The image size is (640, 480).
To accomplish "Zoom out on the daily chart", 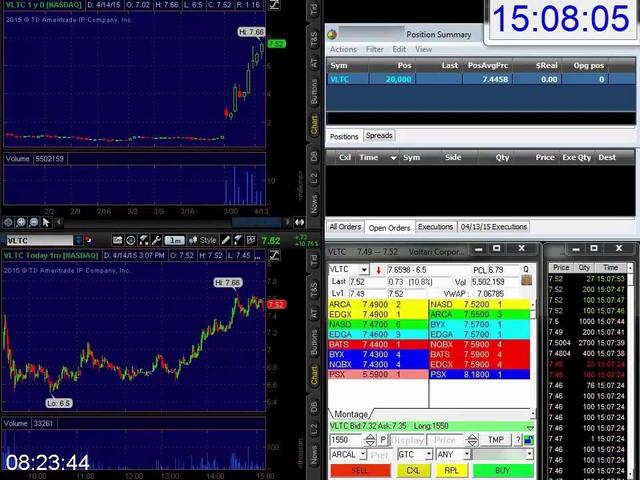I will (34, 222).
